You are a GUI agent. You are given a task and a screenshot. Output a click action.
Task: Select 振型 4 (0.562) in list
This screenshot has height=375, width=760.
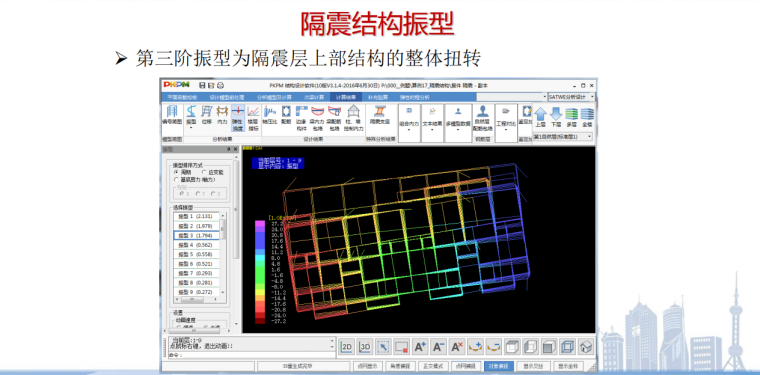click(x=196, y=245)
